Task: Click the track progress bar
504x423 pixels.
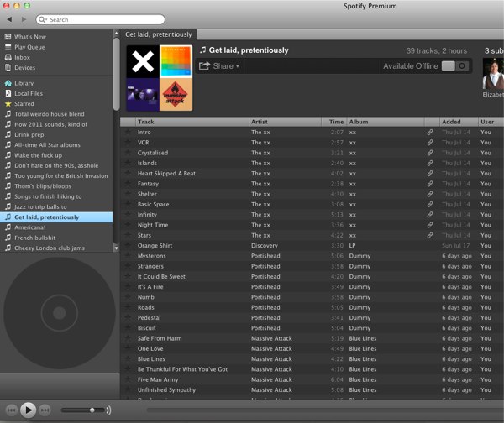Action: 324,410
